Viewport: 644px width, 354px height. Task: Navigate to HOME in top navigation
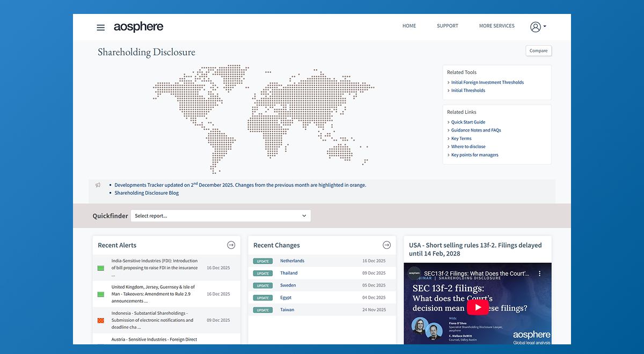point(409,26)
